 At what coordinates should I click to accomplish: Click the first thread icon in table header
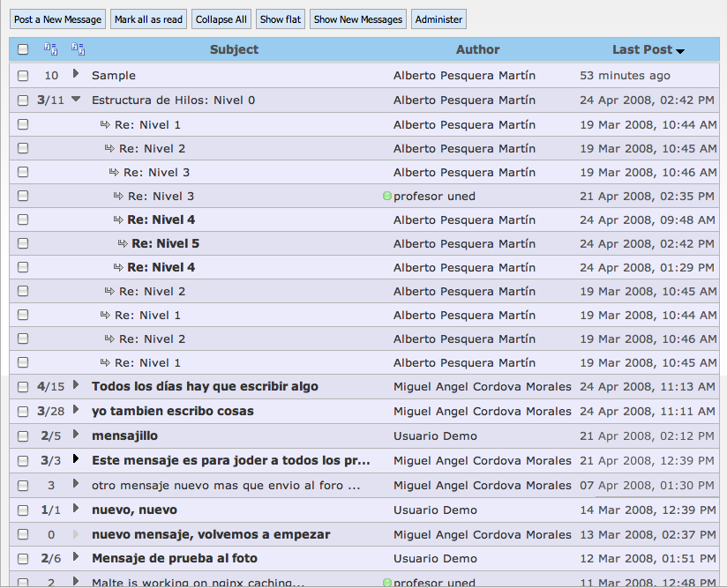pyautogui.click(x=50, y=49)
